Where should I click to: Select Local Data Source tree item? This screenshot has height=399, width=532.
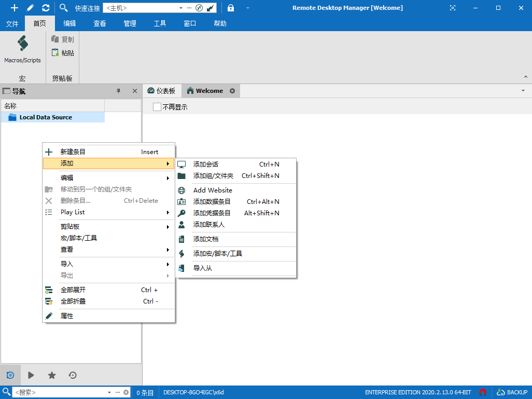point(46,117)
